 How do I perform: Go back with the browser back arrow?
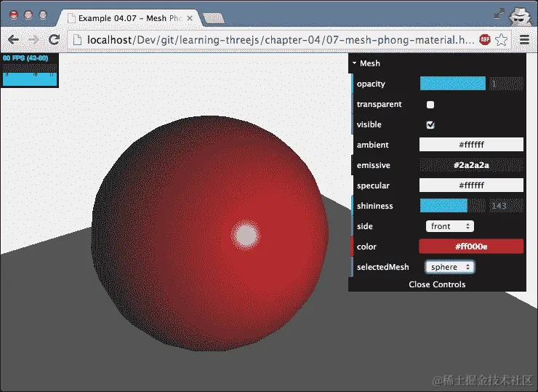tap(13, 40)
